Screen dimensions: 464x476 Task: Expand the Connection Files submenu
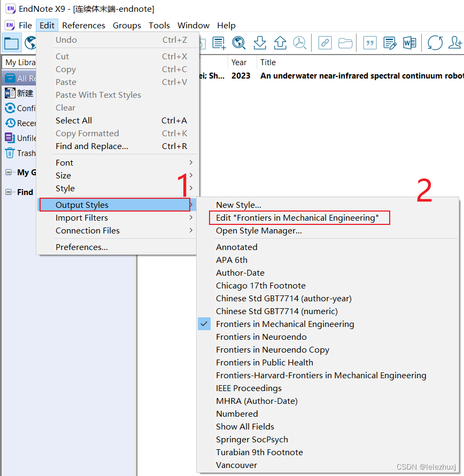point(117,230)
